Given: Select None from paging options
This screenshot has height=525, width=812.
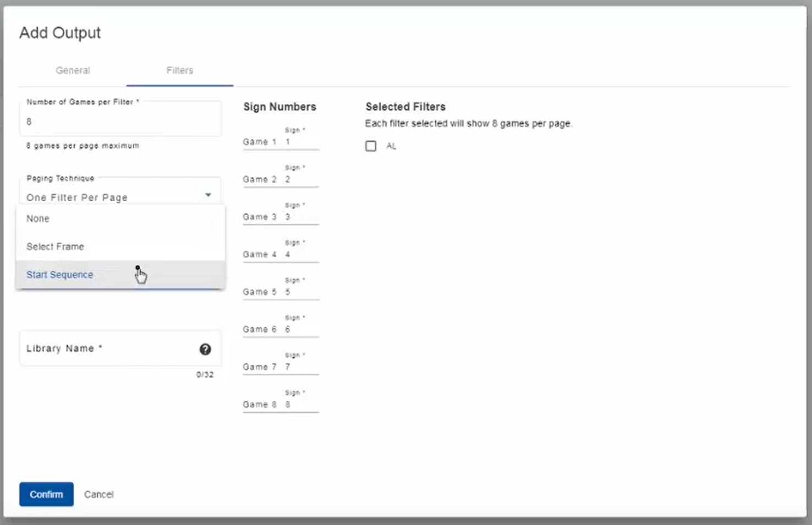Looking at the screenshot, I should [38, 219].
